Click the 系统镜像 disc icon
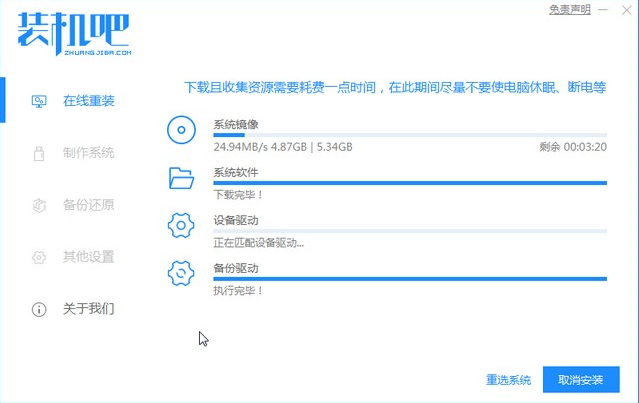Image resolution: width=639 pixels, height=403 pixels. point(181,130)
